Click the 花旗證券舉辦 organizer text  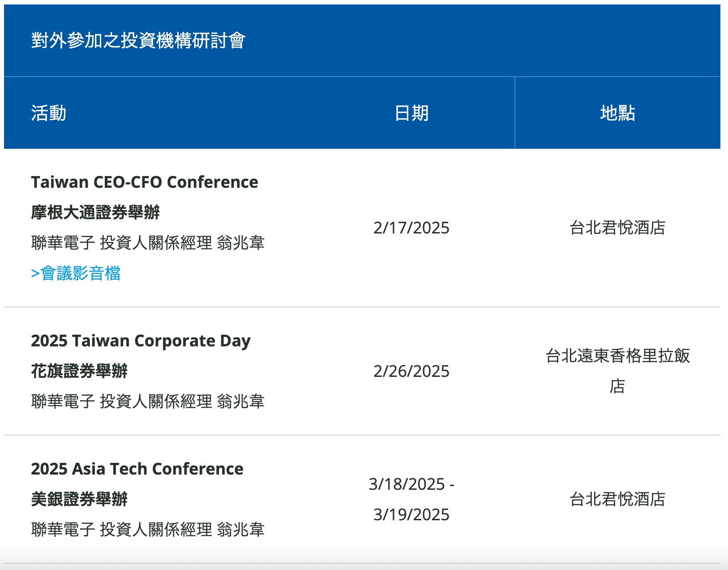pyautogui.click(x=79, y=371)
